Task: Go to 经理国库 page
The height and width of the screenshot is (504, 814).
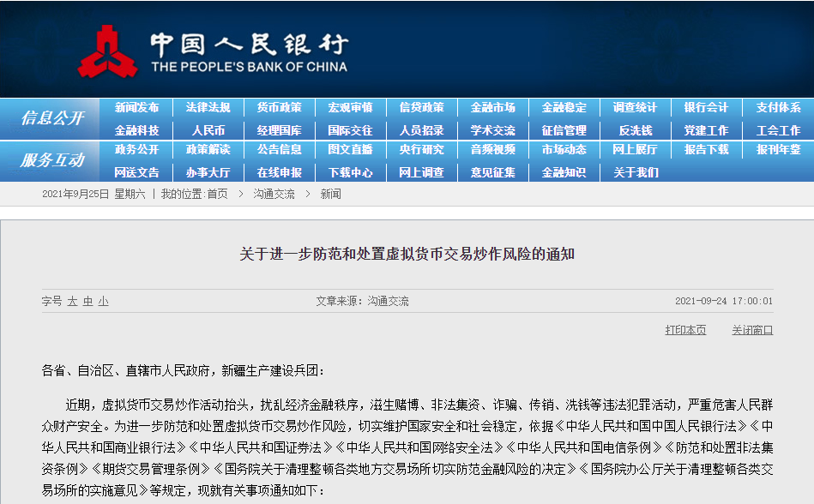Action: 279,130
